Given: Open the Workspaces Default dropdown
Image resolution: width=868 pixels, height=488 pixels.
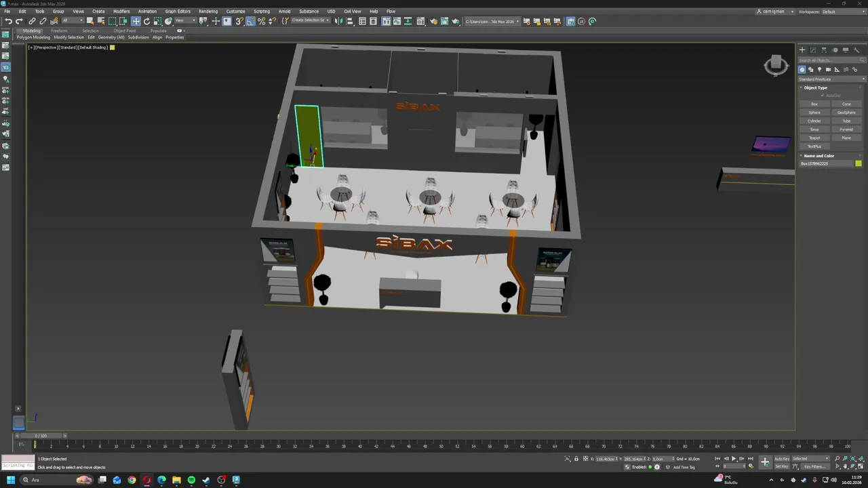Looking at the screenshot, I should click(x=843, y=12).
